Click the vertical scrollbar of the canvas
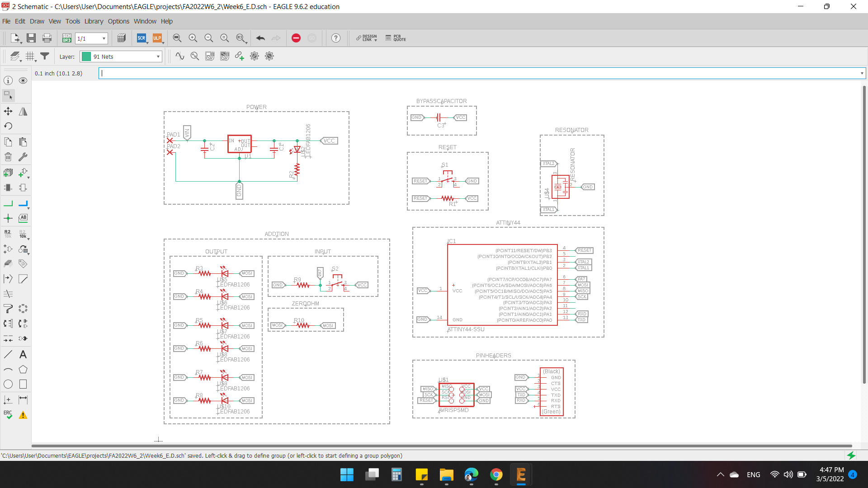 pyautogui.click(x=864, y=235)
